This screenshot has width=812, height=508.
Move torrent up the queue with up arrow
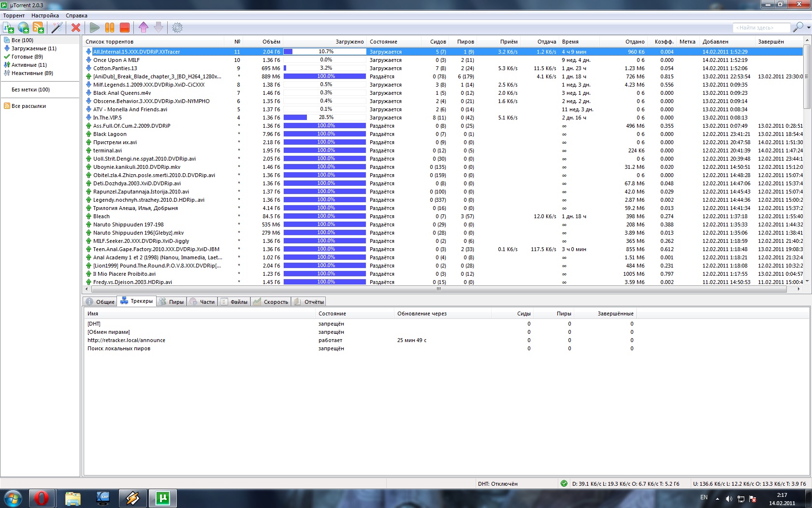[x=144, y=28]
